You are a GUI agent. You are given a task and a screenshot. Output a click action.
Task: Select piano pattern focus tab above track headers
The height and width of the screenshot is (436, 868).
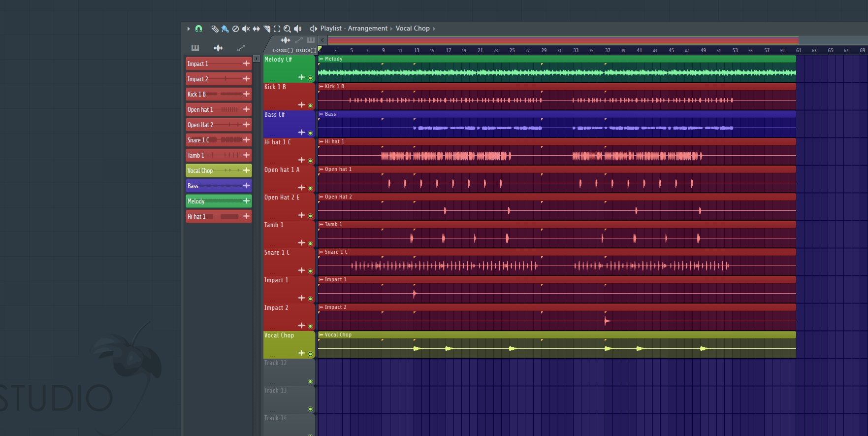[x=311, y=40]
